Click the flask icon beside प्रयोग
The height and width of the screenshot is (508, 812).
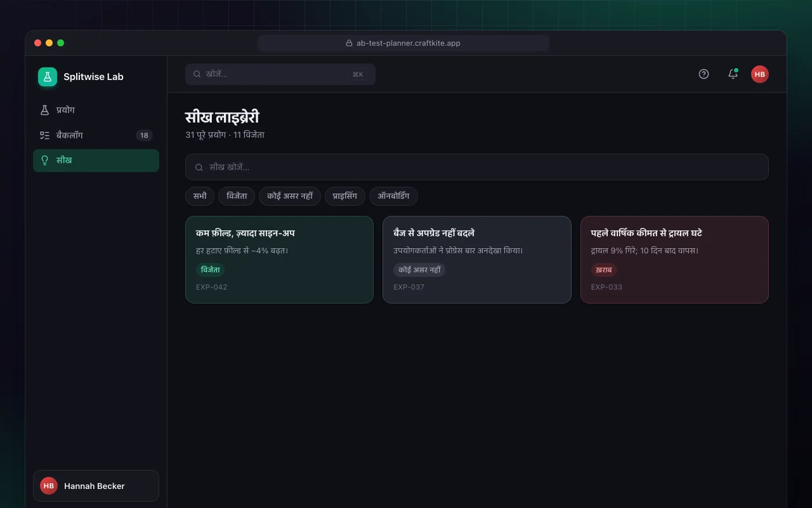(44, 110)
